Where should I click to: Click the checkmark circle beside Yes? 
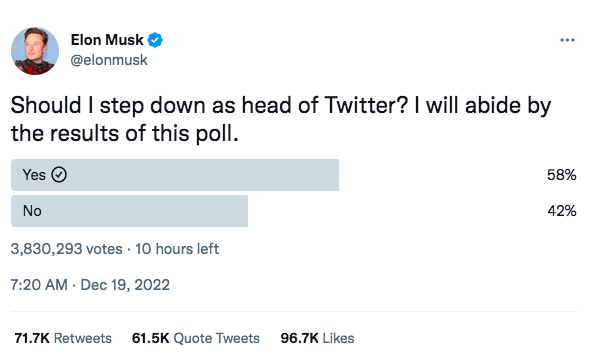click(x=59, y=175)
